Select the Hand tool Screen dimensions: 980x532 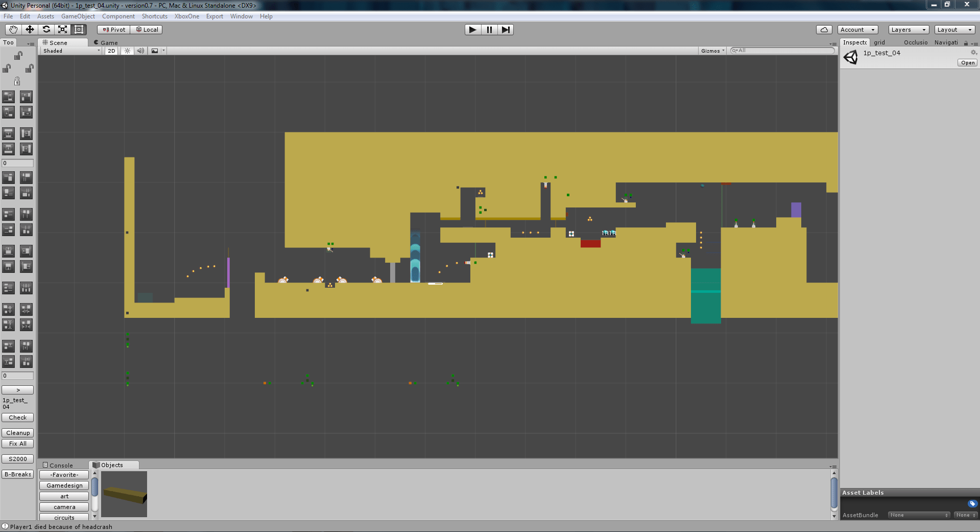(12, 29)
